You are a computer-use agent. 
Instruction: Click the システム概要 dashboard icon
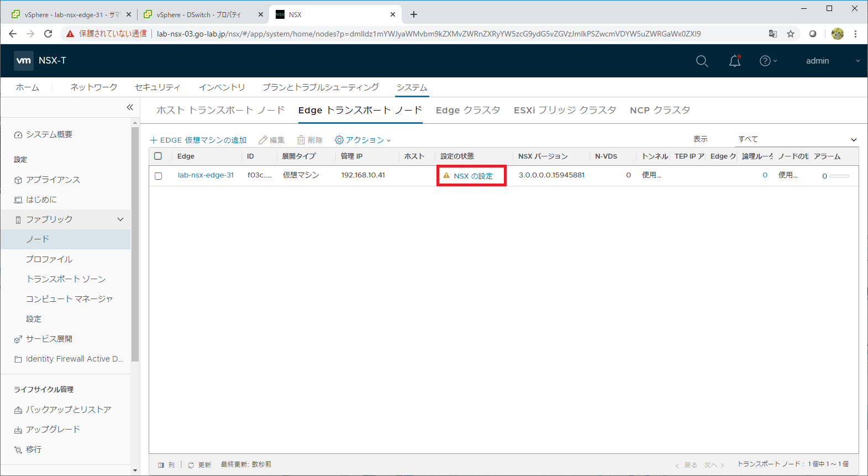18,135
